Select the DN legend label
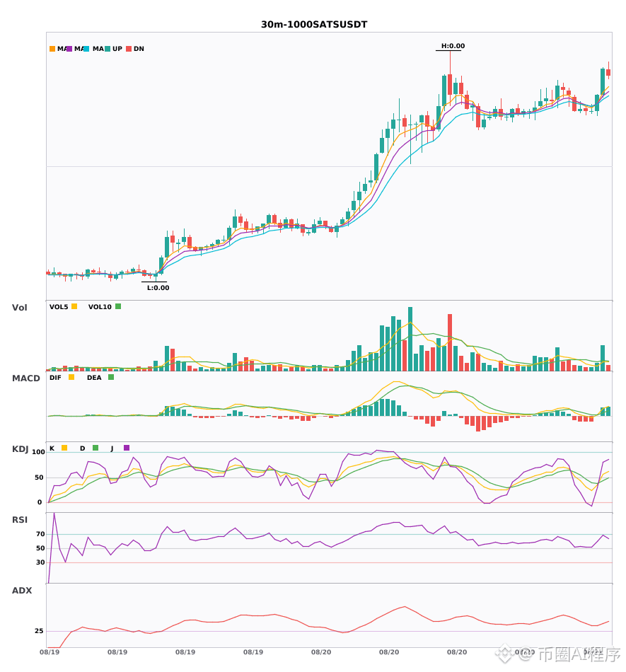This screenshot has width=626, height=672. 139,49
